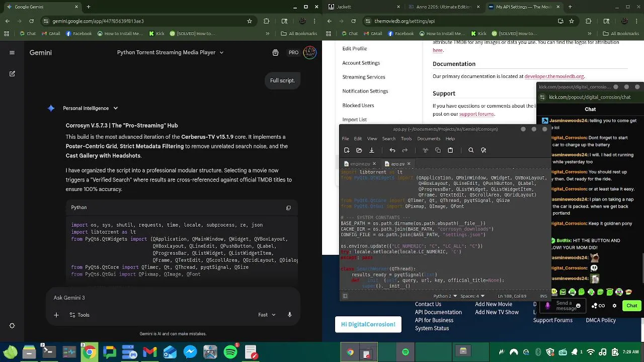Click the microphone icon in Gemini prompt box
644x362 pixels.
[289, 315]
